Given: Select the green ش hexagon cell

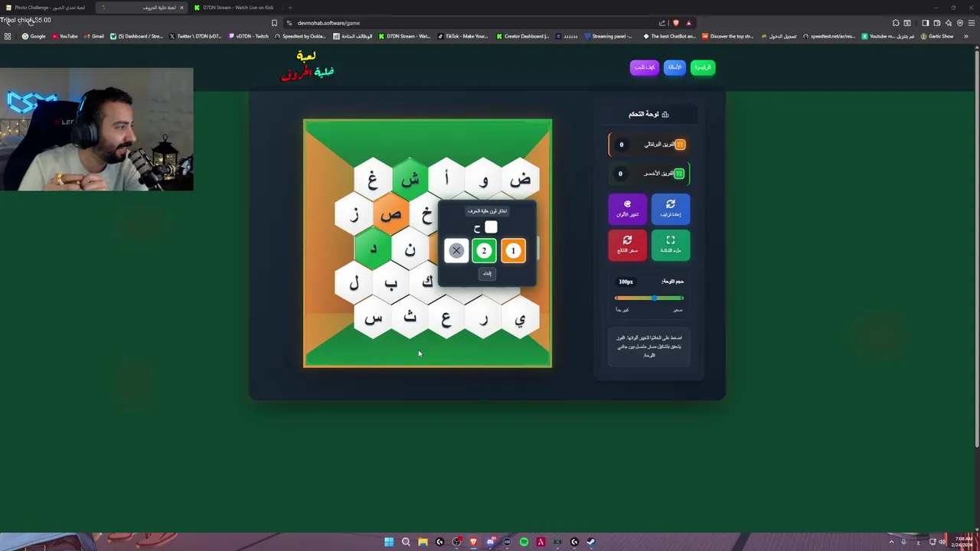Looking at the screenshot, I should [x=410, y=180].
